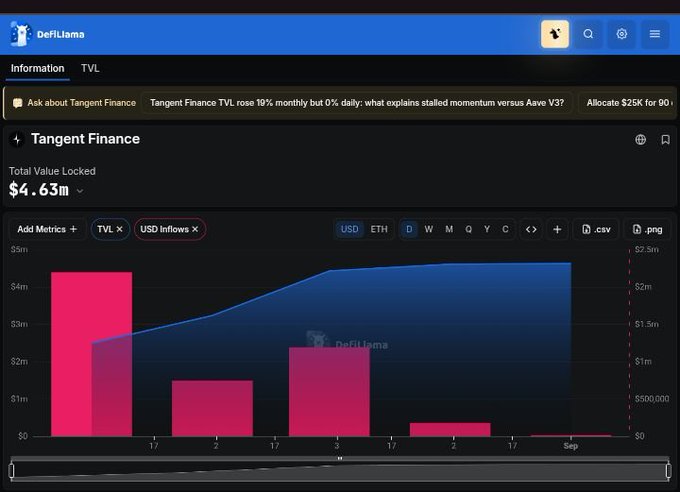The width and height of the screenshot is (680, 492).
Task: Click the Sep x-axis label
Action: click(x=571, y=446)
